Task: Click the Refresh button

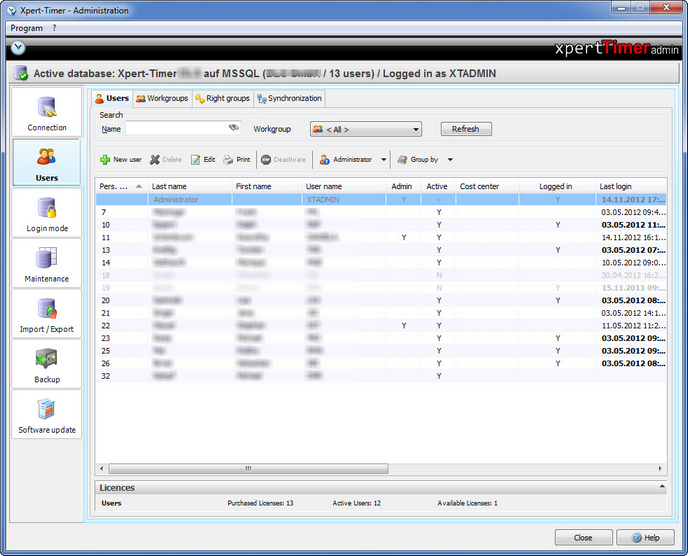Action: (466, 129)
